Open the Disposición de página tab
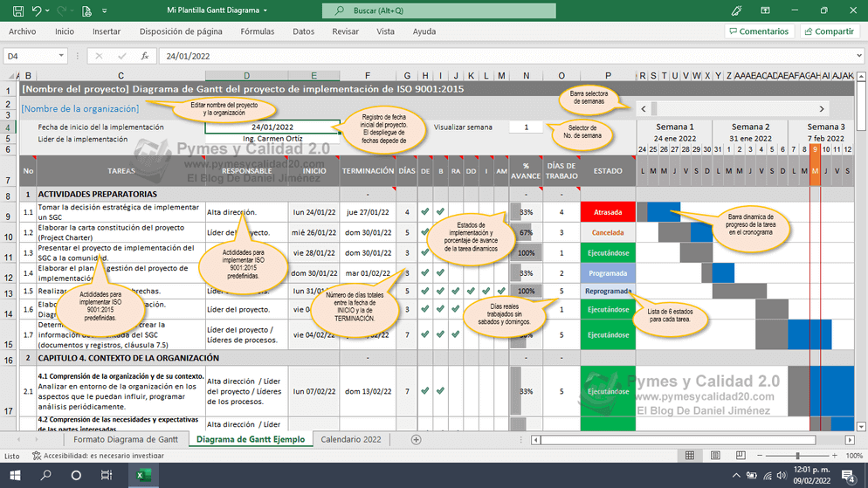The image size is (868, 488). 181,31
